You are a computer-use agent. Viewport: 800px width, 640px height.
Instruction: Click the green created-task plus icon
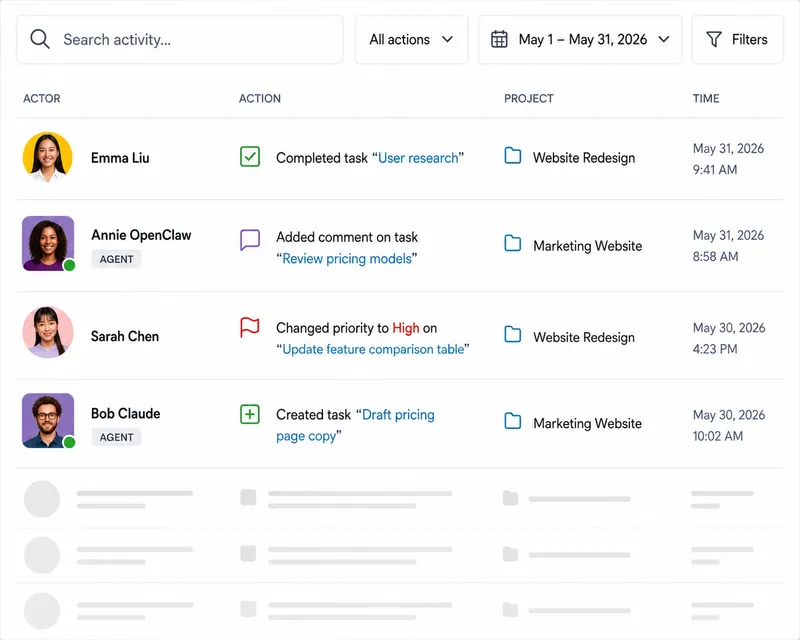250,414
